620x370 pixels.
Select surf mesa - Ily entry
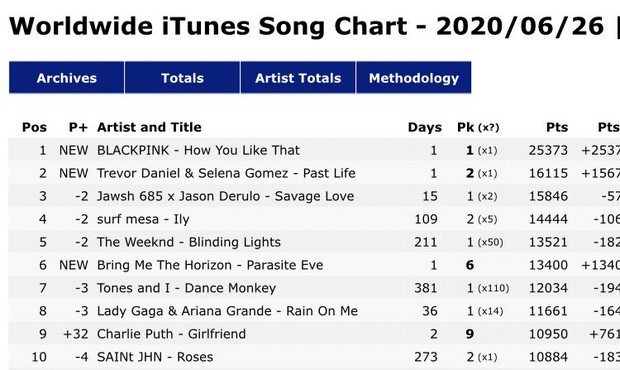point(314,219)
